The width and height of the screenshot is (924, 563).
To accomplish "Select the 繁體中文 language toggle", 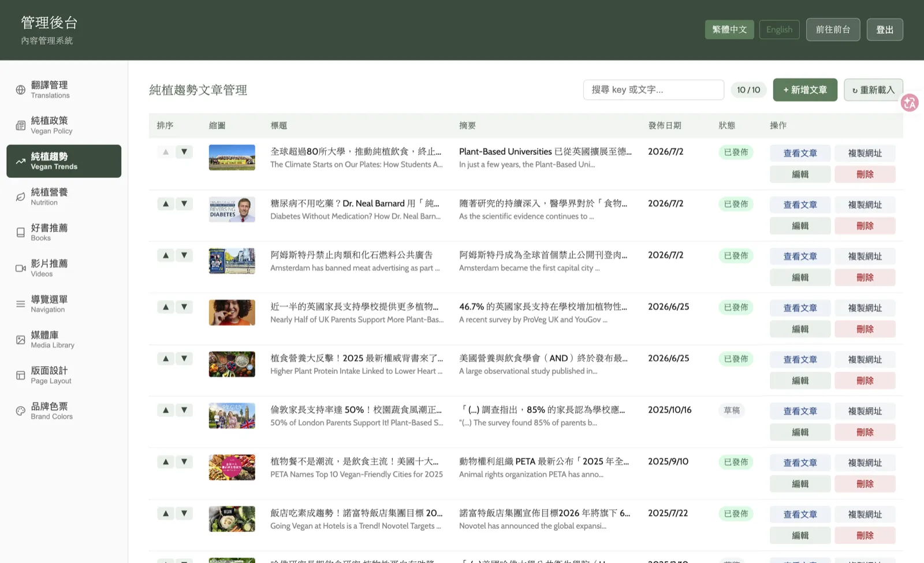I will pos(729,29).
